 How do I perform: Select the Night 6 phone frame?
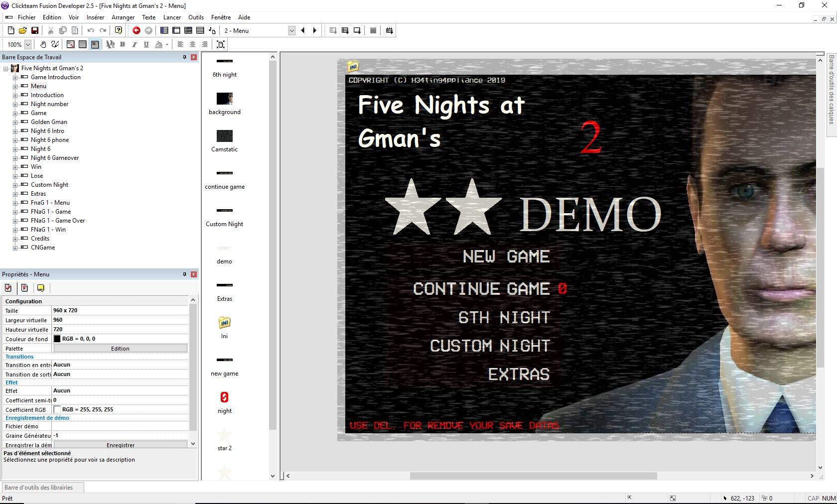(x=50, y=140)
